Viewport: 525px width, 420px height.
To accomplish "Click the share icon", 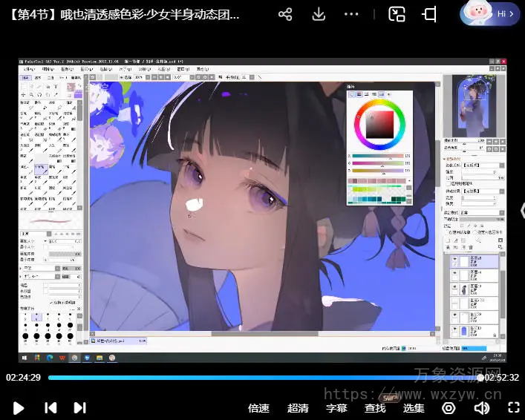I will 285,14.
